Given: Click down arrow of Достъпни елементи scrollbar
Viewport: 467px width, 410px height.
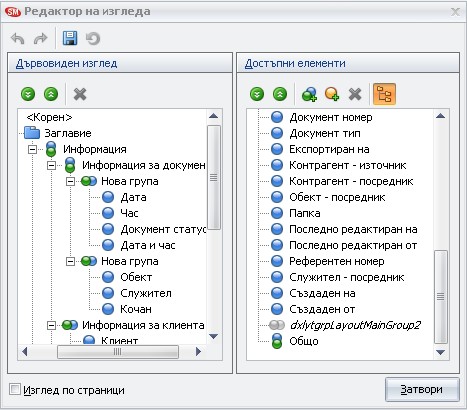Looking at the screenshot, I should (441, 352).
